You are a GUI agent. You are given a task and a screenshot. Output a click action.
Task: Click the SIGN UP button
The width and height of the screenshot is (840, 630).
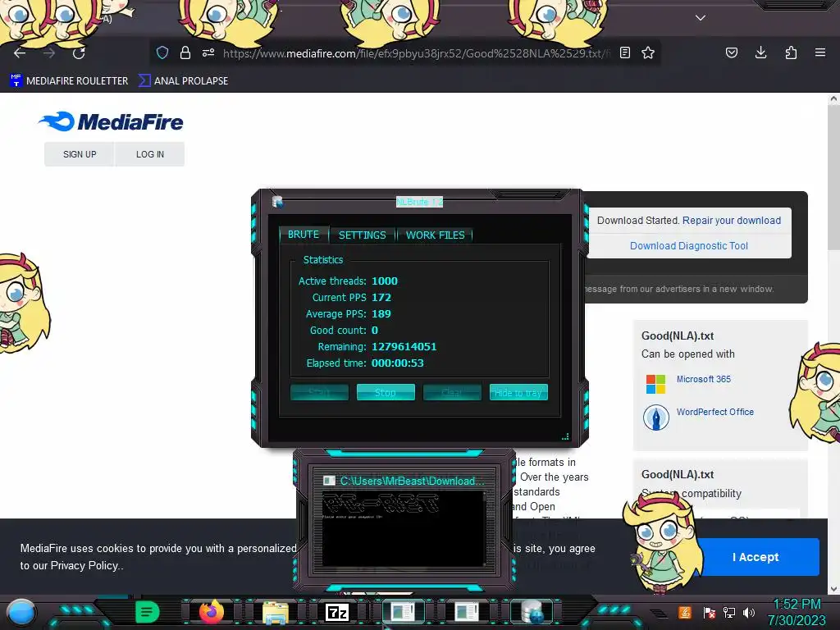[x=80, y=154]
